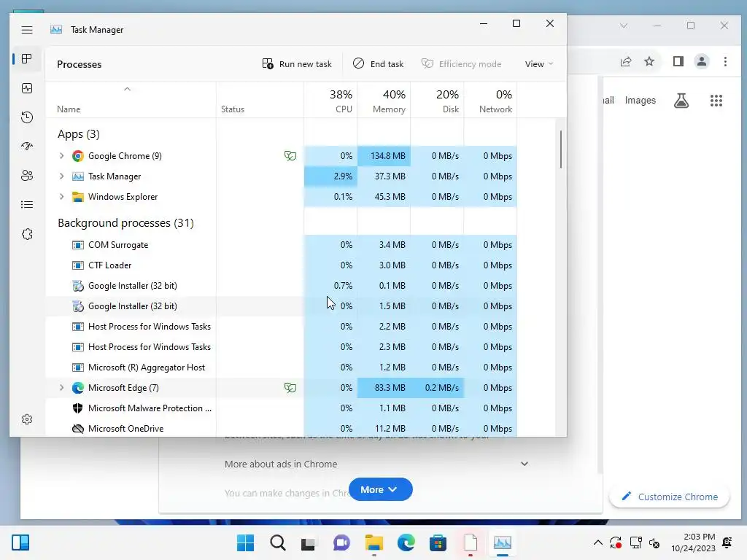Open taskbar Search
Viewport: 747px width, 560px height.
[x=278, y=542]
